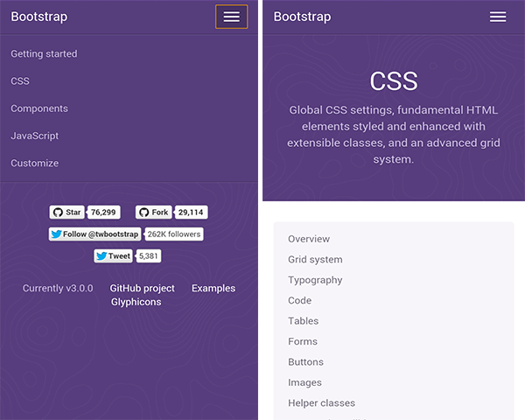Click the GitHub Fork button
Image resolution: width=525 pixels, height=420 pixels.
153,212
